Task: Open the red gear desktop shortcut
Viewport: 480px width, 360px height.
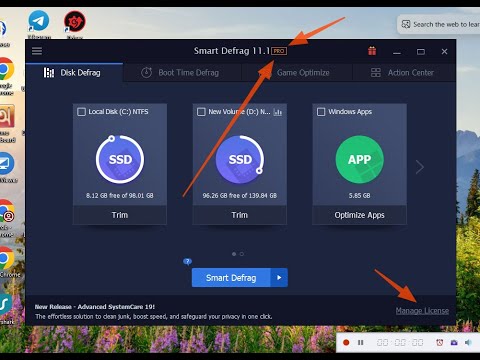Action: tap(75, 23)
